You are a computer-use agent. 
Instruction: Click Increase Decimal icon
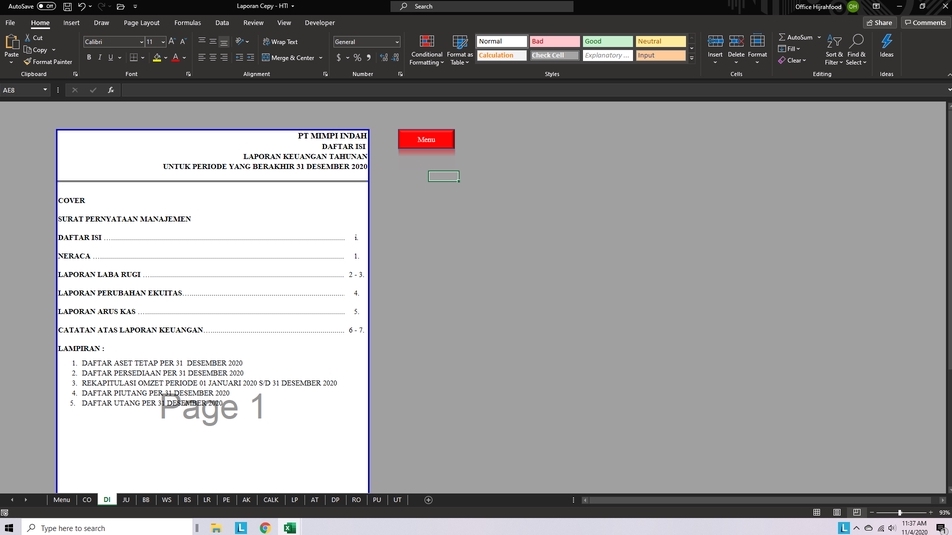pyautogui.click(x=384, y=58)
